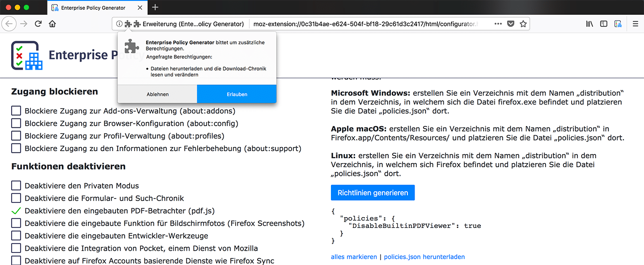Select the Enterprise Policy Generator tab
The height and width of the screenshot is (265, 644).
point(97,8)
